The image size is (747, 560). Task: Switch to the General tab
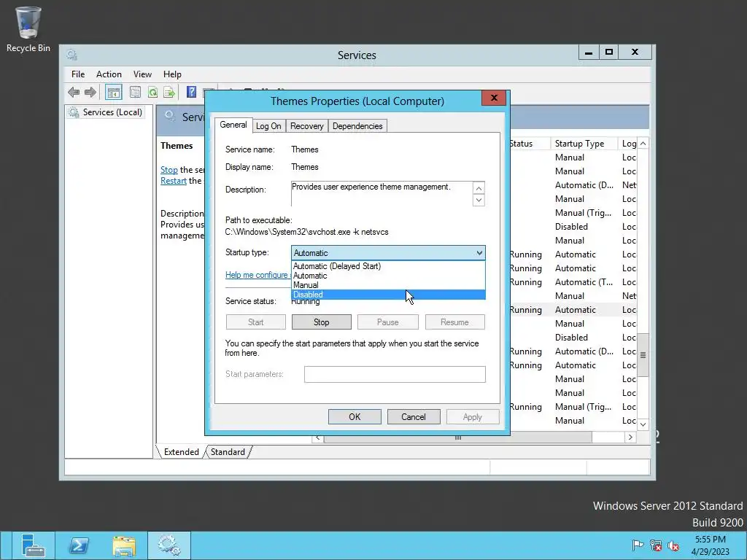click(233, 125)
